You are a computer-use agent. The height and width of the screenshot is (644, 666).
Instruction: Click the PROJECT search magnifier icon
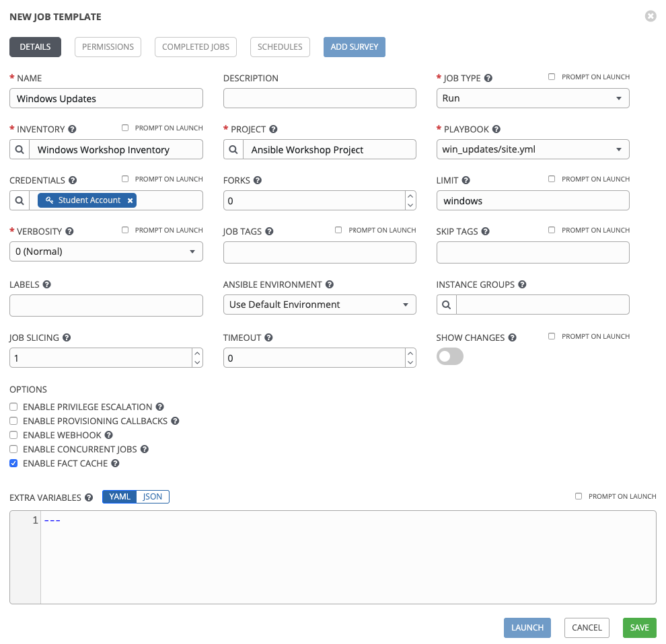coord(233,149)
